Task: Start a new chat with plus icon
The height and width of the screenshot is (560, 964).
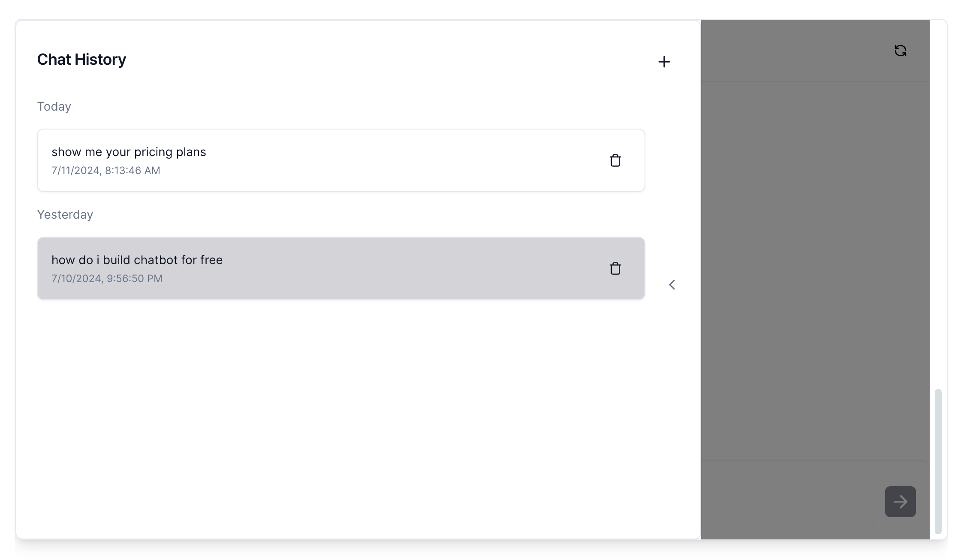Action: click(664, 62)
